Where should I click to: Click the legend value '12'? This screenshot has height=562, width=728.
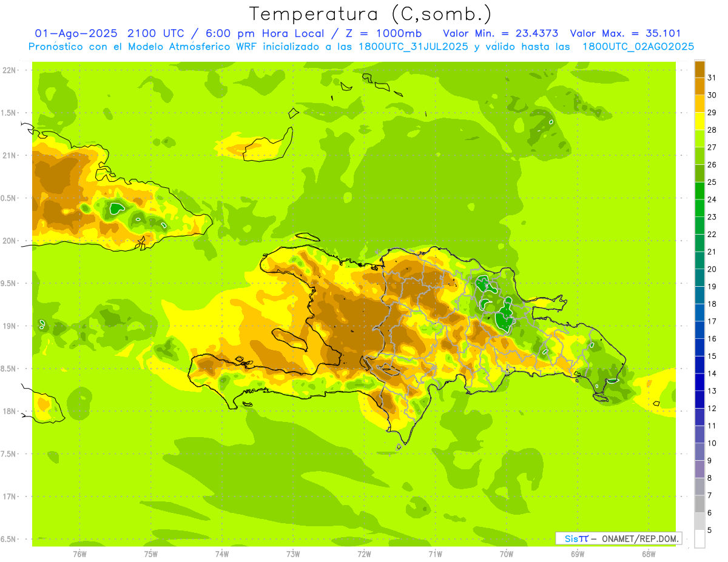coord(712,409)
